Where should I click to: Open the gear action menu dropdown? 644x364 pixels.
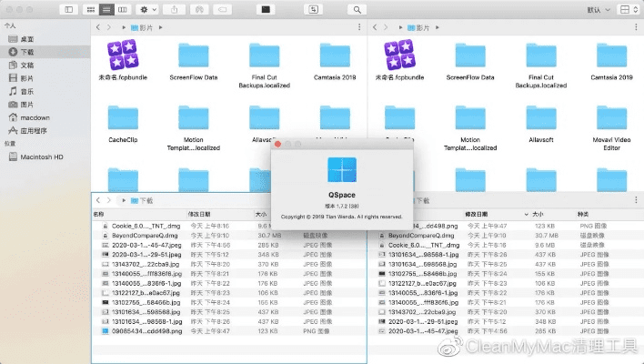coord(148,9)
